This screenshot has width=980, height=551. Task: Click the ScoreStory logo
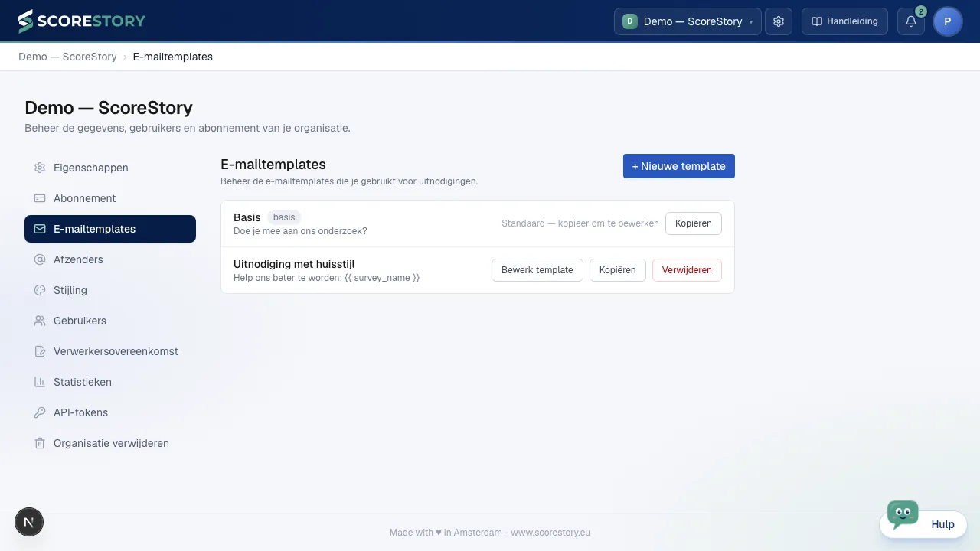81,21
